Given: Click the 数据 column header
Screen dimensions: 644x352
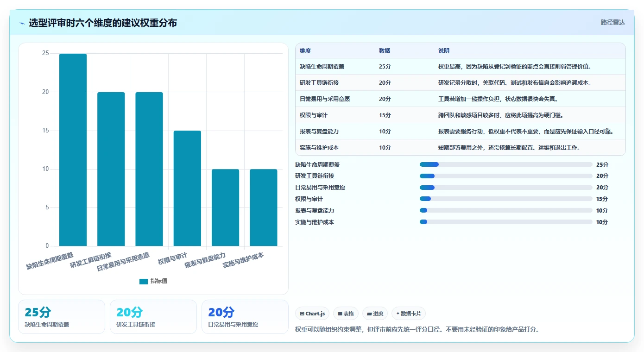Looking at the screenshot, I should click(385, 51).
